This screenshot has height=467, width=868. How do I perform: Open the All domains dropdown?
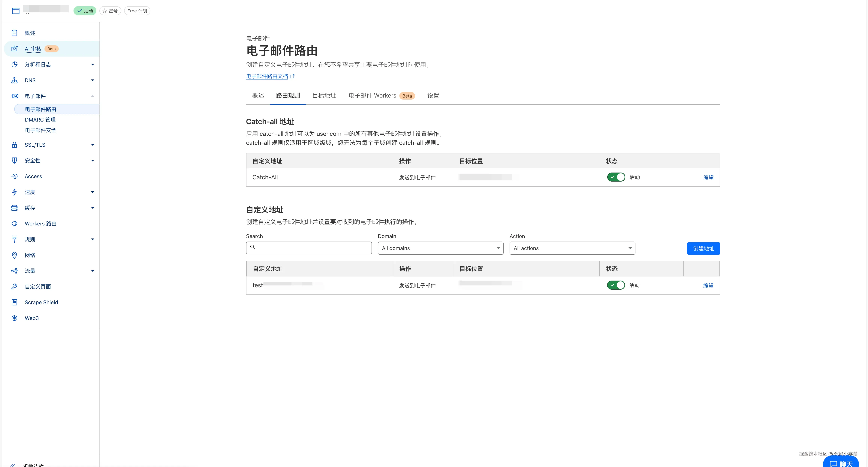coord(440,248)
